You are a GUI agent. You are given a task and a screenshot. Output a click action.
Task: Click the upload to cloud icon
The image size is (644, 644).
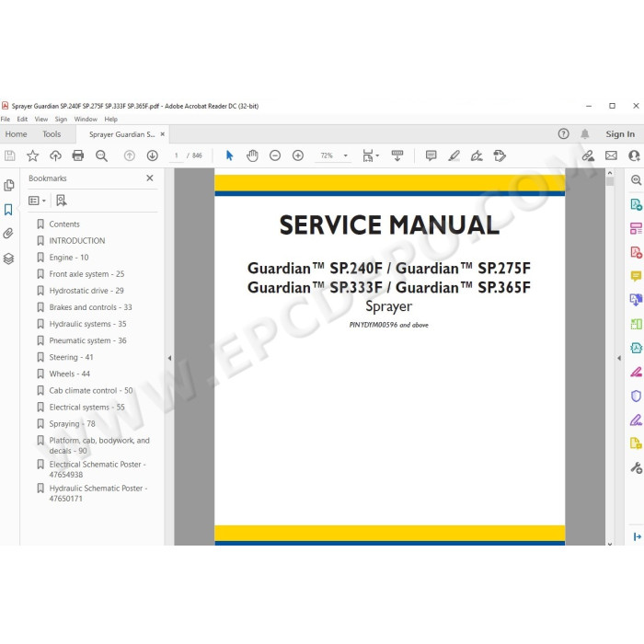point(55,155)
